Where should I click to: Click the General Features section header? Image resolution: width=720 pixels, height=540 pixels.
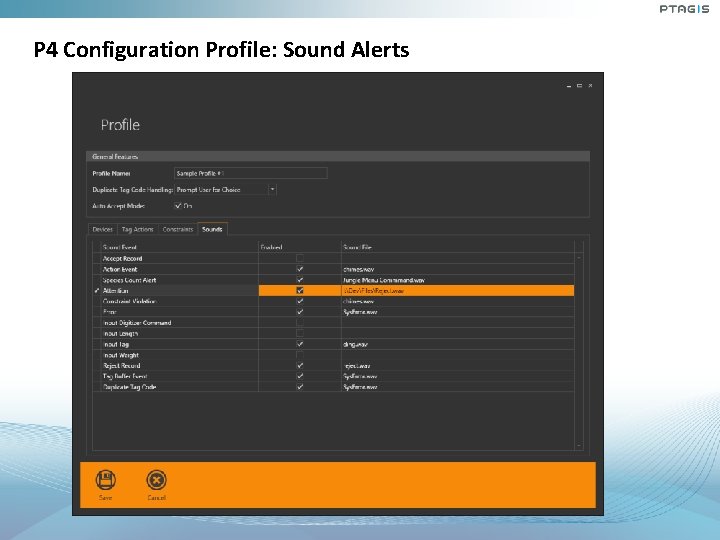click(338, 157)
